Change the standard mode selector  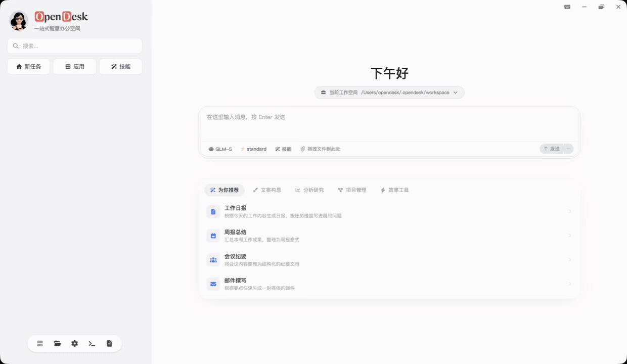tap(253, 149)
